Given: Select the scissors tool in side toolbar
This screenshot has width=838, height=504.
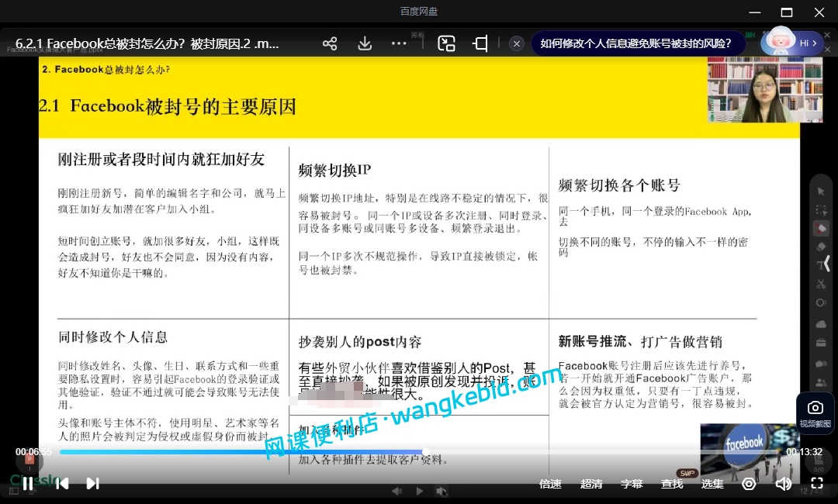Looking at the screenshot, I should [821, 284].
